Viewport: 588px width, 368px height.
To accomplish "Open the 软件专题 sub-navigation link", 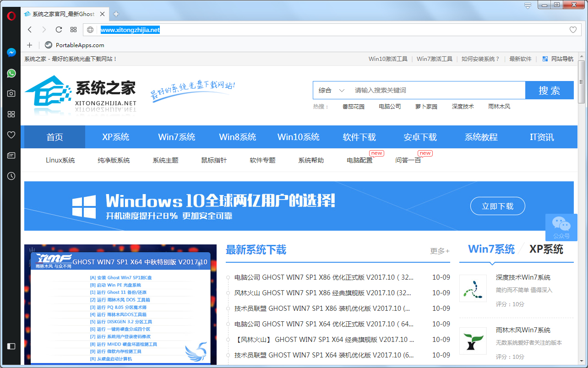I will [262, 160].
